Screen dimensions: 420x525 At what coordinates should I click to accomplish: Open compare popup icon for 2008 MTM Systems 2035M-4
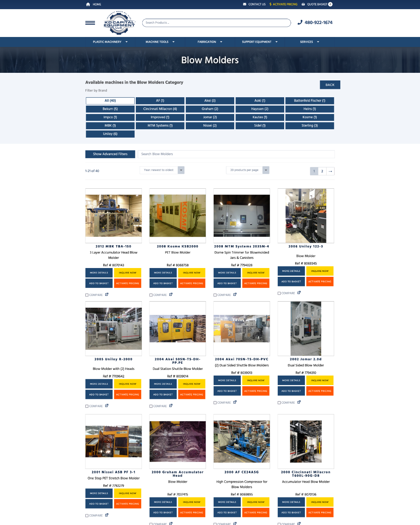pyautogui.click(x=235, y=294)
